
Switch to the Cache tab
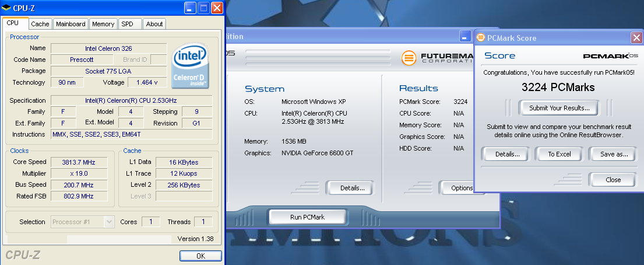pyautogui.click(x=40, y=24)
